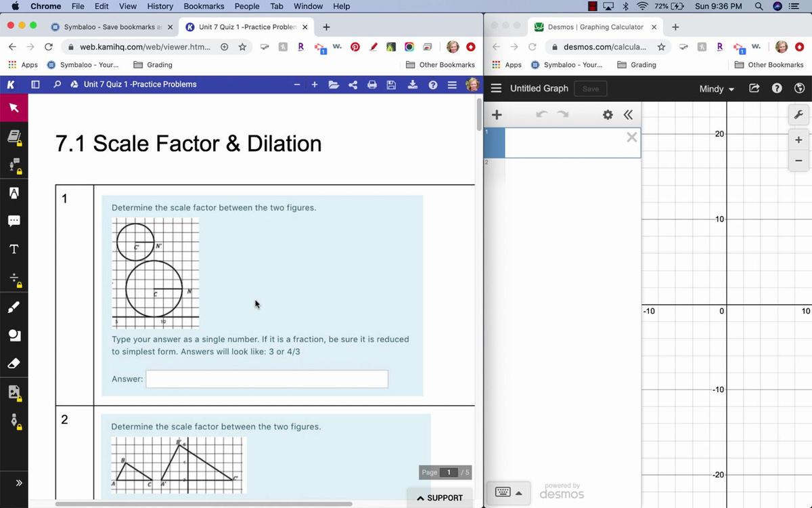Switch to the Symbaloo browser tab
This screenshot has width=812, height=508.
pos(112,27)
